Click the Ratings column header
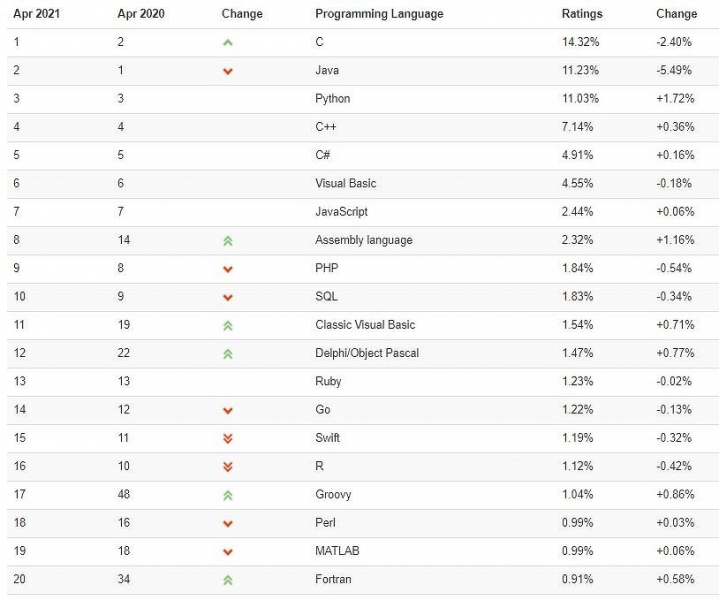 click(x=582, y=14)
